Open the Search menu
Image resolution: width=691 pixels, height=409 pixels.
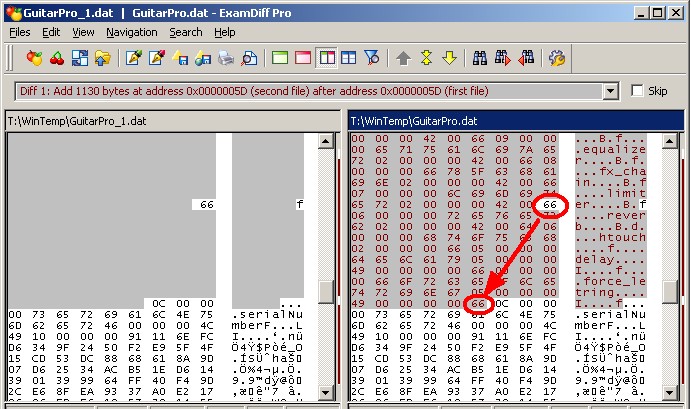pos(186,32)
